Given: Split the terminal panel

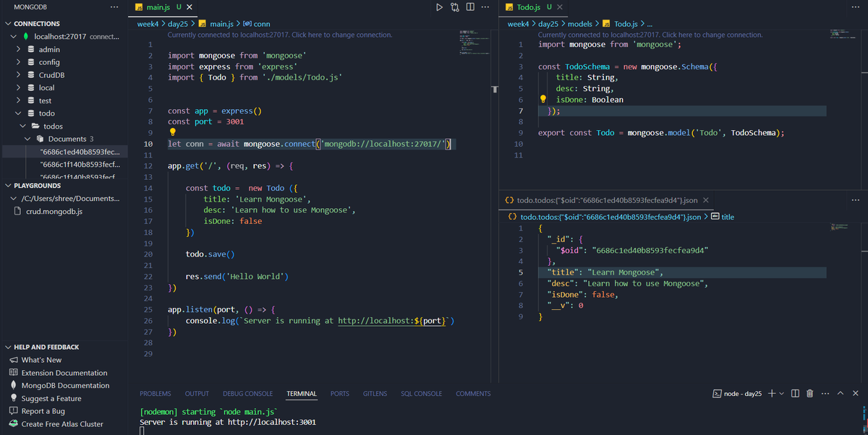Looking at the screenshot, I should tap(796, 393).
